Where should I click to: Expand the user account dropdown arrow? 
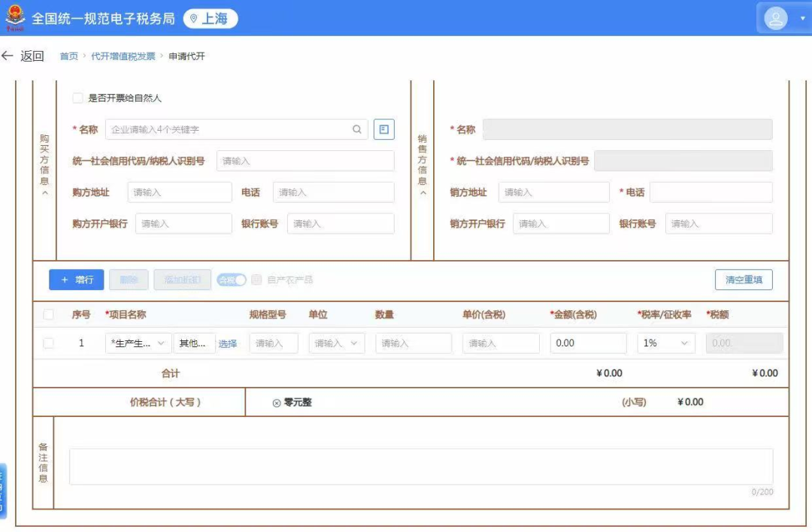802,19
